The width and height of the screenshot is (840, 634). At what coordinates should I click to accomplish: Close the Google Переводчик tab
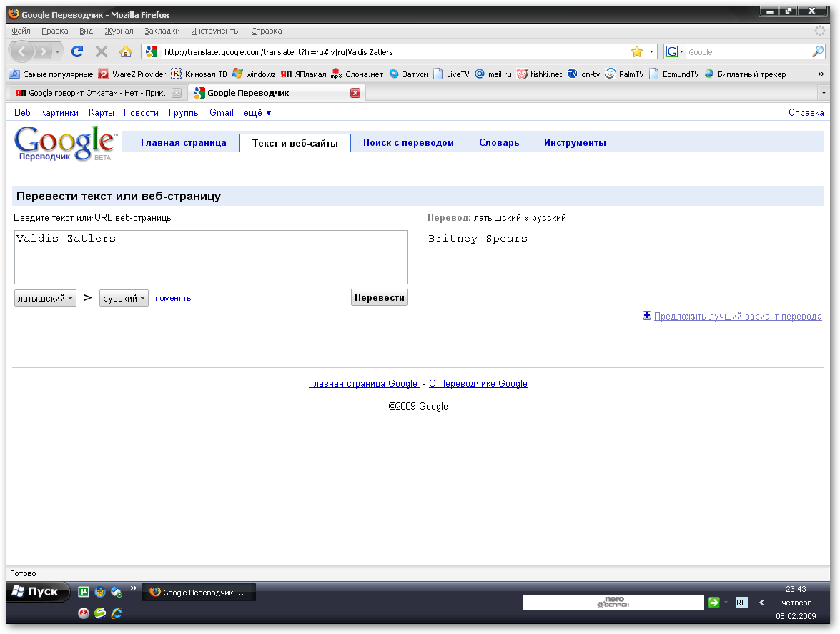(355, 93)
